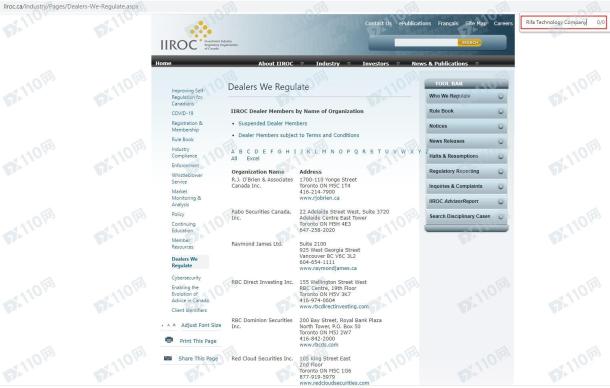Open the Industry menu
610x388 pixels.
(x=328, y=63)
